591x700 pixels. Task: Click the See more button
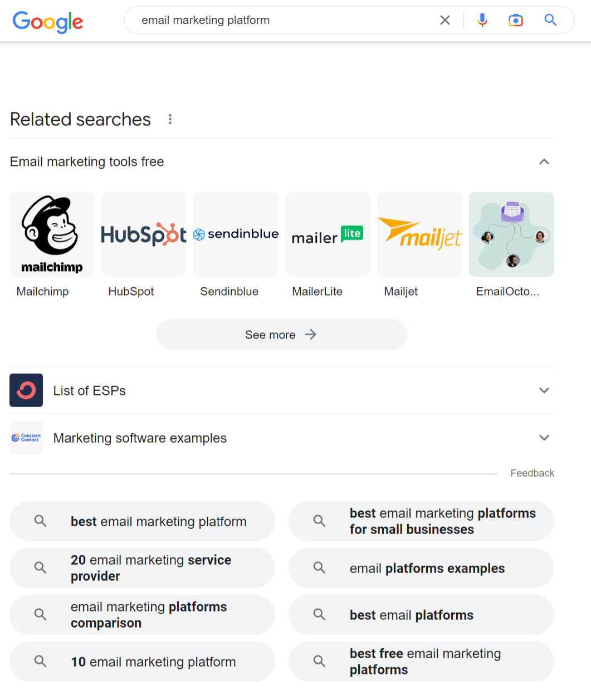[281, 334]
